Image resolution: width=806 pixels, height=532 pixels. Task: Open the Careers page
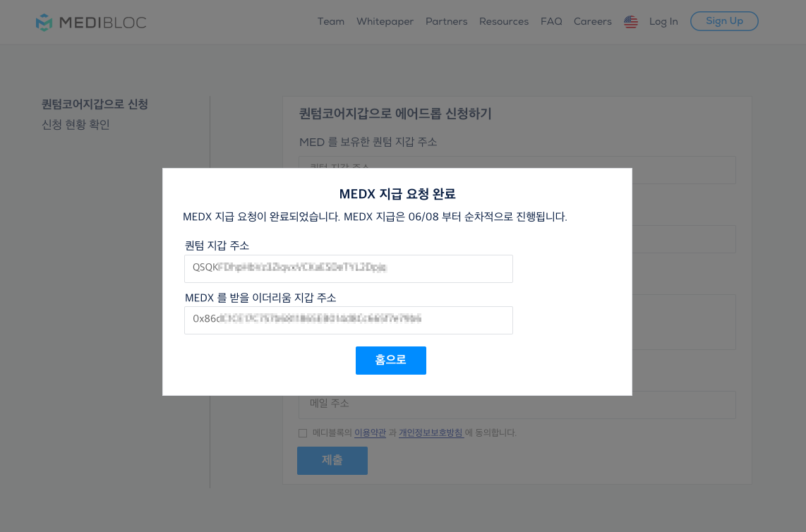pos(592,22)
